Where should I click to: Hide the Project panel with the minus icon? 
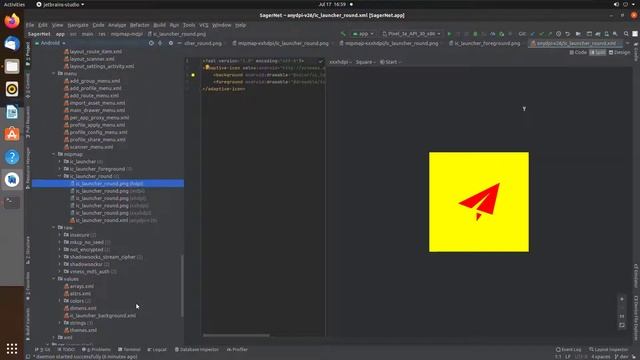pyautogui.click(x=179, y=43)
